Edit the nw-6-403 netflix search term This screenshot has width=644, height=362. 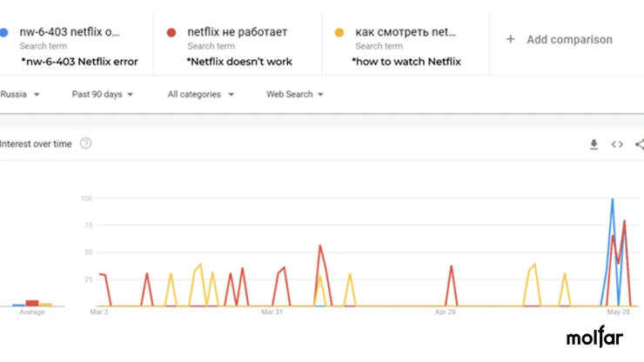coord(70,32)
